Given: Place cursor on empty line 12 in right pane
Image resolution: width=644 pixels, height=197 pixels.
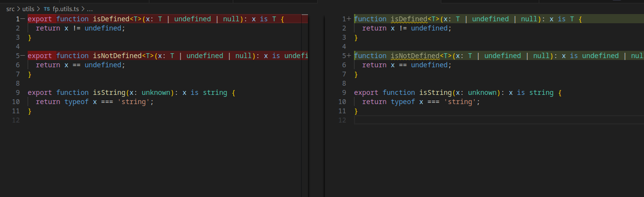Looking at the screenshot, I should tap(436, 120).
